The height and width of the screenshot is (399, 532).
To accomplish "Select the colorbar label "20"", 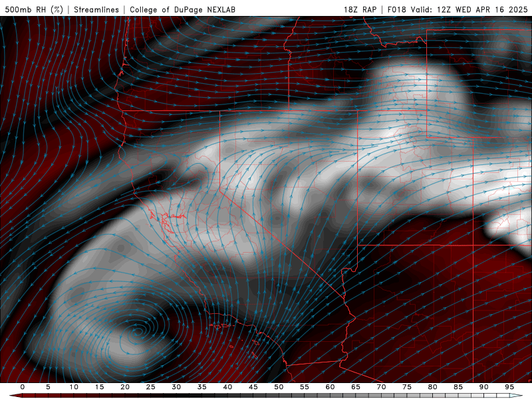I will (125, 387).
